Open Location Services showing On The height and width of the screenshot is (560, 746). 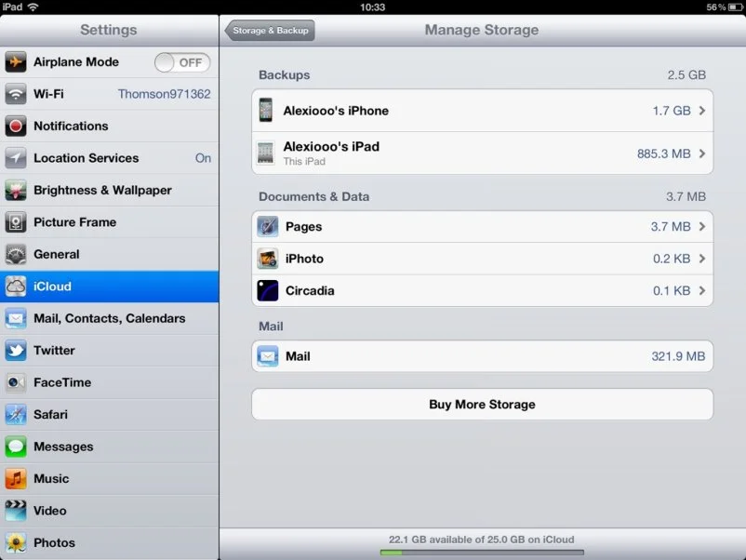[x=110, y=158]
